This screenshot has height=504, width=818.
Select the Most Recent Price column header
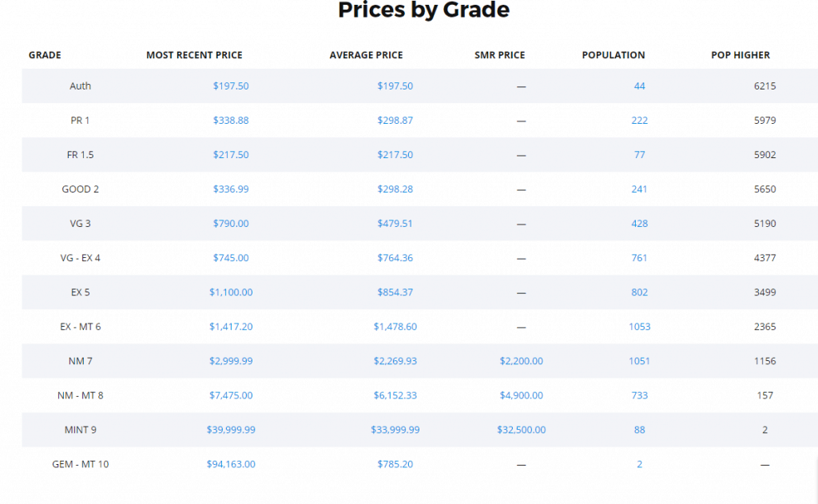point(194,55)
